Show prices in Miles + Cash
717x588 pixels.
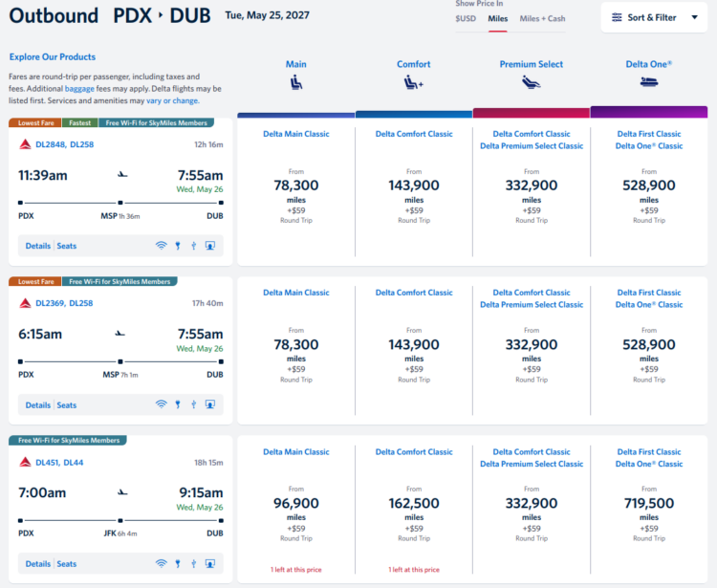point(542,19)
